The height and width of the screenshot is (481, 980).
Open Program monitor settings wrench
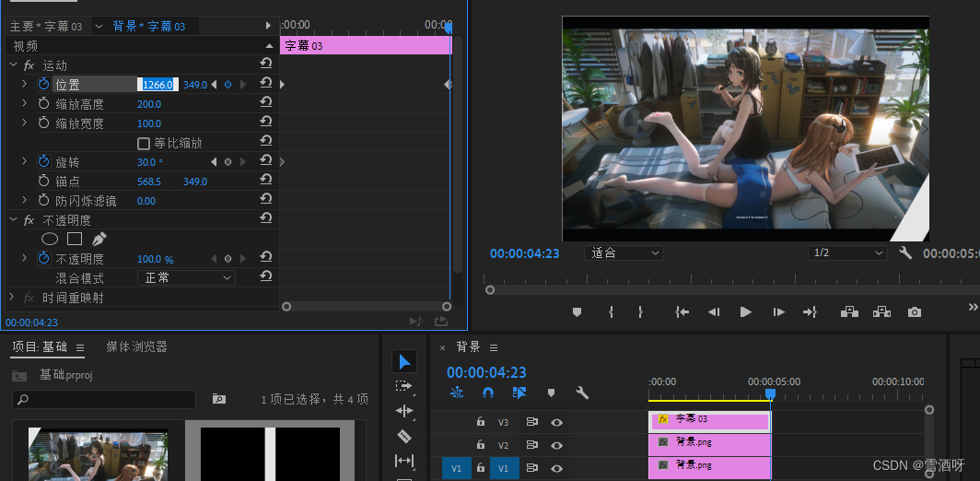(x=905, y=252)
